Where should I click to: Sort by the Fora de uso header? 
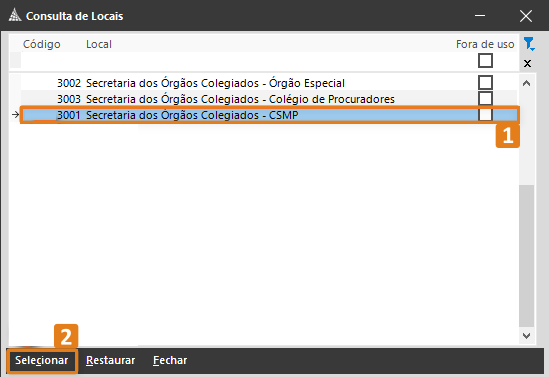pos(485,44)
